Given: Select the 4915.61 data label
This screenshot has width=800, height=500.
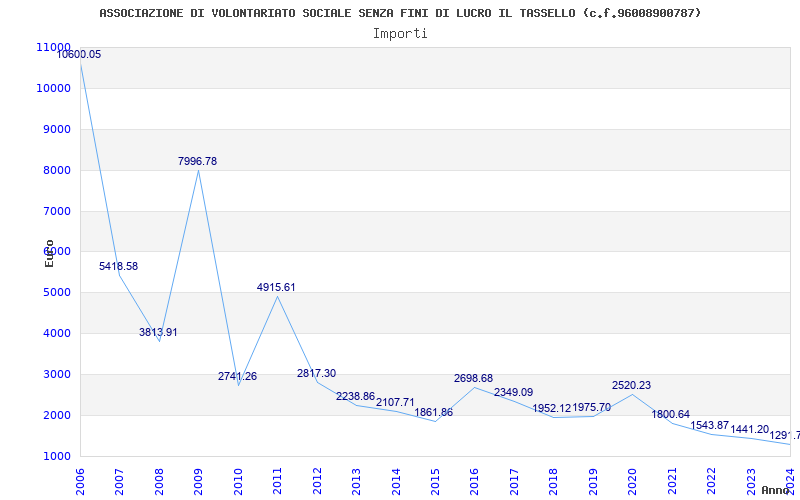Looking at the screenshot, I should (276, 288).
